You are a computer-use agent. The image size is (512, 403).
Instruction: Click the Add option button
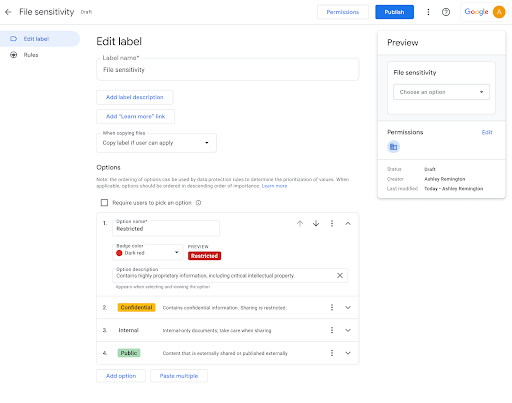121,376
